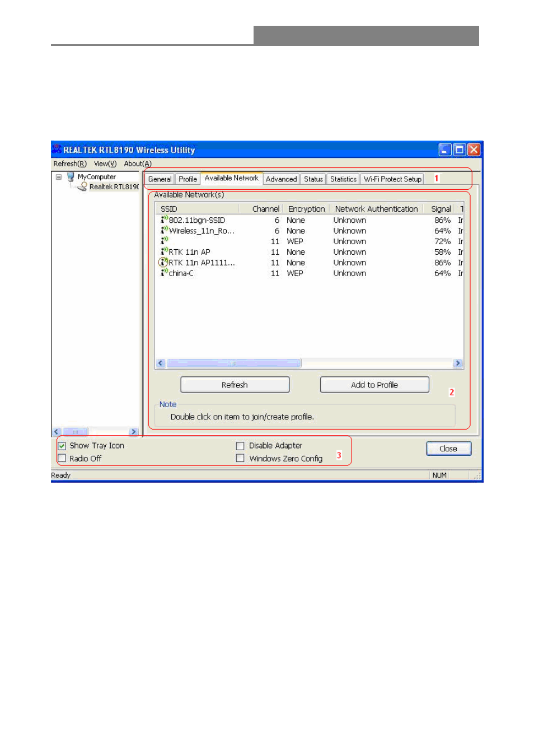Select MyComputer label in the tree
534x756 pixels.
click(x=97, y=177)
